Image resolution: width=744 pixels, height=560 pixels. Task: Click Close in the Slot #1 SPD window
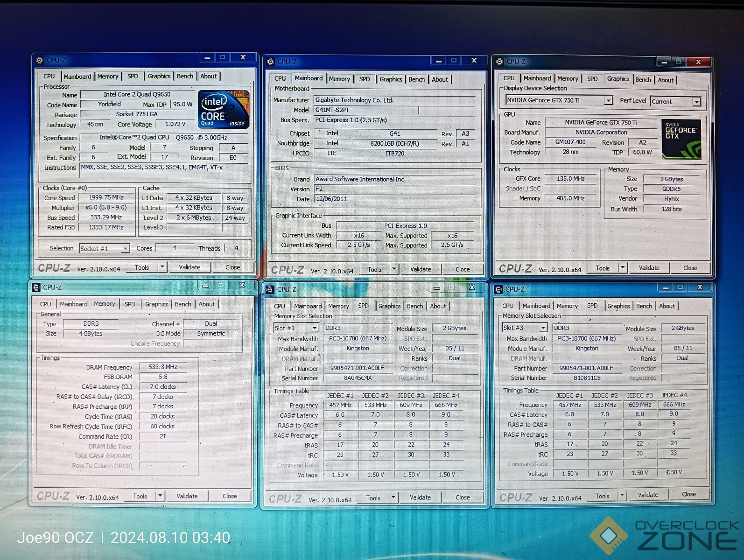click(463, 497)
